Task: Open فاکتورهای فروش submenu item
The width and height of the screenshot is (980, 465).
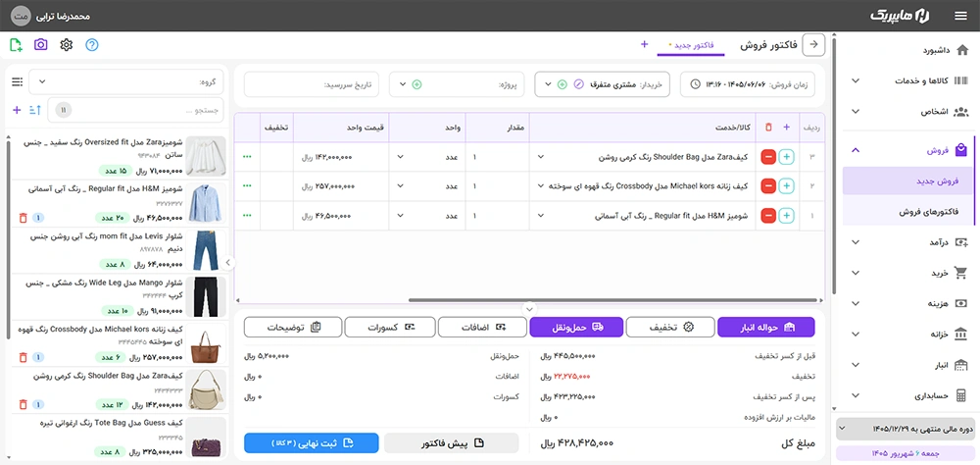Action: [x=908, y=212]
